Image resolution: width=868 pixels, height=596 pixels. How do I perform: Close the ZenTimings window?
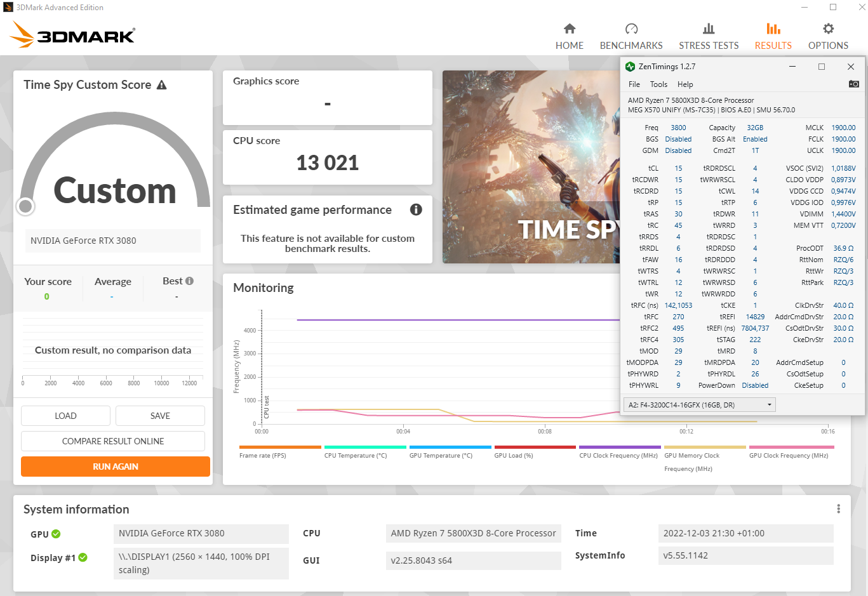tap(851, 67)
